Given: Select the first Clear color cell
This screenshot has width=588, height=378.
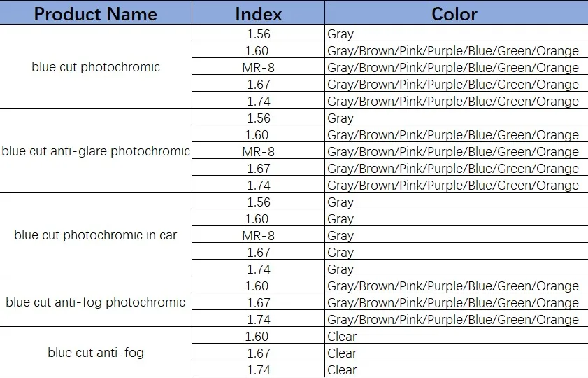Looking at the screenshot, I should 342,336.
